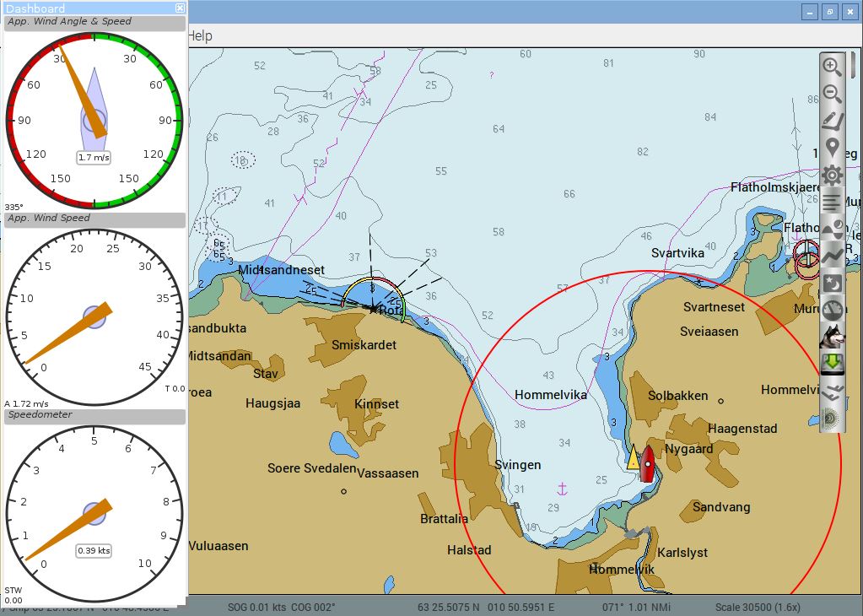Click bearing 071° 1.01 NMi readout
Viewport: 863px width, 616px height.
pyautogui.click(x=637, y=608)
